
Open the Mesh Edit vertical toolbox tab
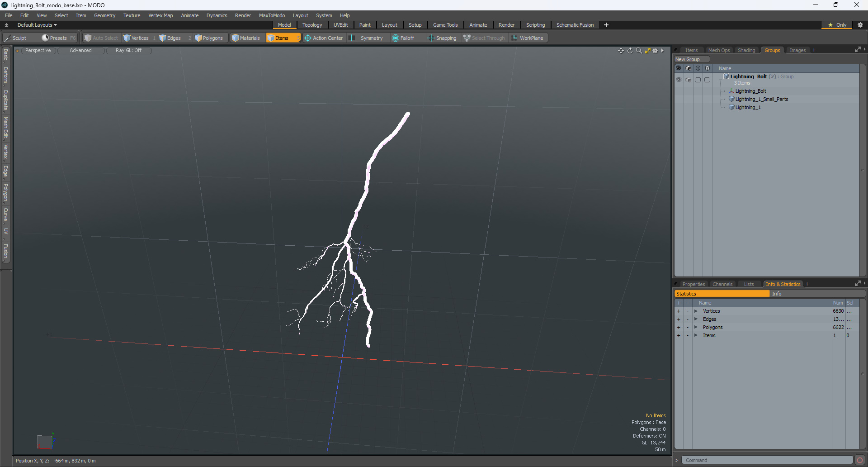(5, 127)
